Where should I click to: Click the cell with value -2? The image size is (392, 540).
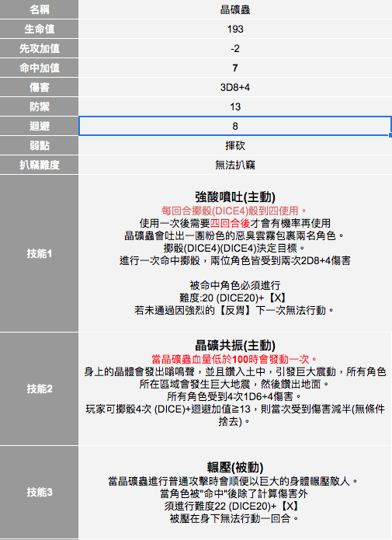click(x=235, y=48)
